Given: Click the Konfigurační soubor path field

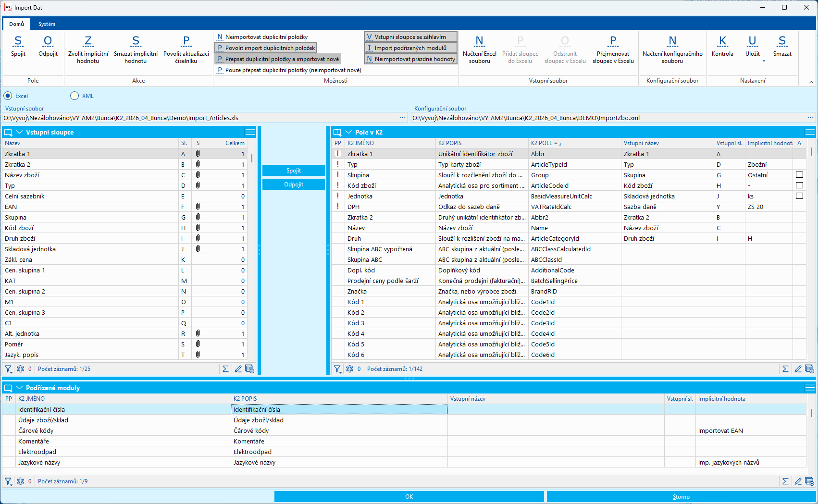Looking at the screenshot, I should click(x=608, y=118).
